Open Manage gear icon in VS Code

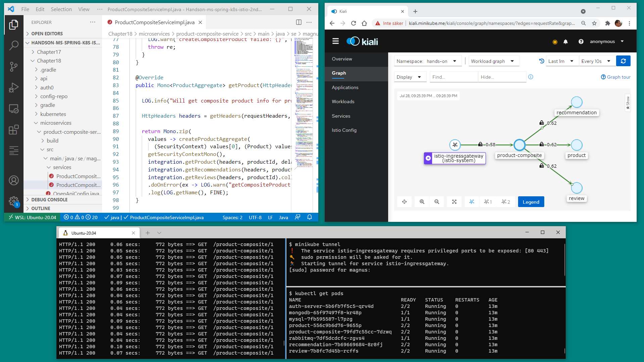14,201
